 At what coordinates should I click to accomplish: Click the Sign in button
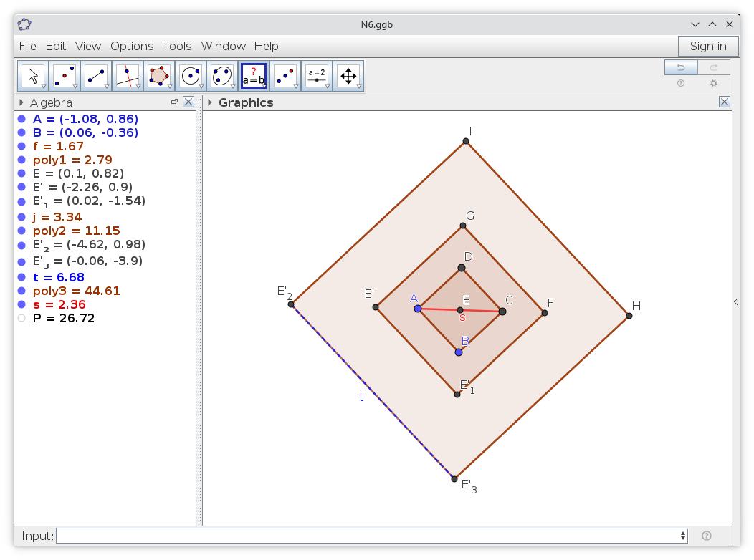click(707, 46)
